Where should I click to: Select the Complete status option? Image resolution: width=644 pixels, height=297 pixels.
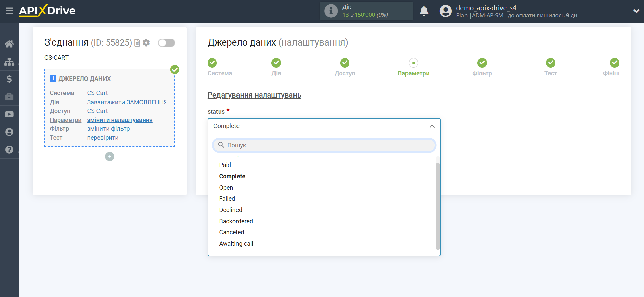tap(232, 176)
